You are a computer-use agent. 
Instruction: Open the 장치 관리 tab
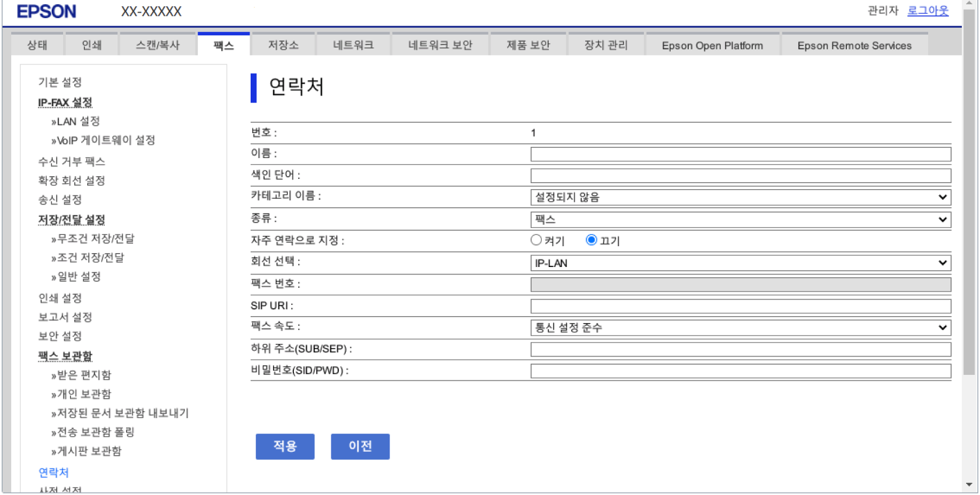[605, 45]
